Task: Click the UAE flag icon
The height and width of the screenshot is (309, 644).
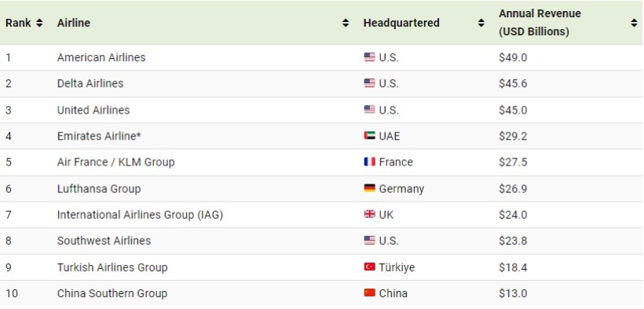Action: tap(370, 136)
